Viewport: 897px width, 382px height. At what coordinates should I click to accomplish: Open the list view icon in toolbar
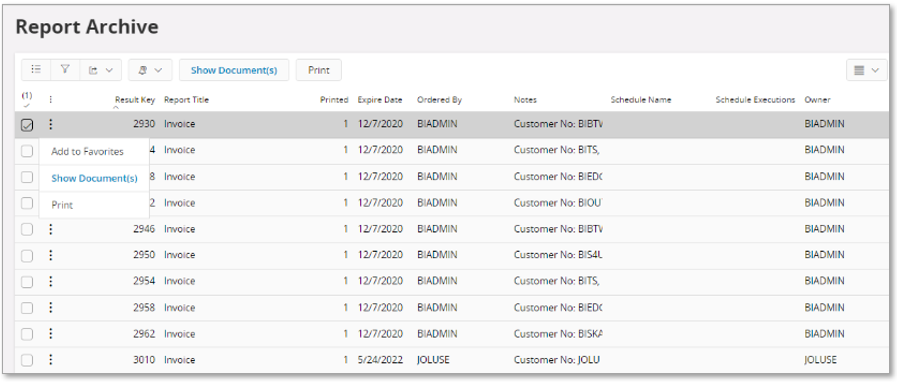point(36,70)
